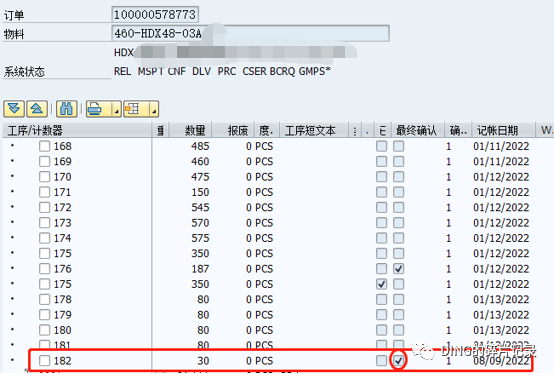
Task: Select the quantity cell 575
Action: point(200,238)
